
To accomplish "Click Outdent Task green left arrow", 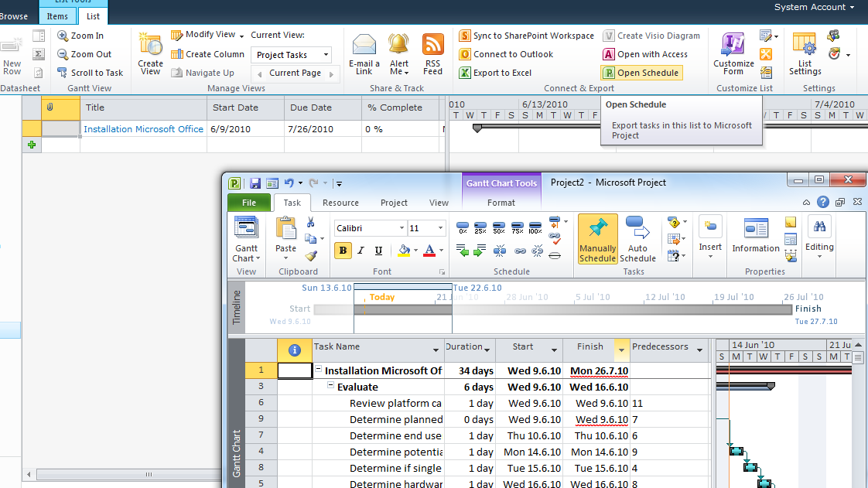I will tap(462, 251).
